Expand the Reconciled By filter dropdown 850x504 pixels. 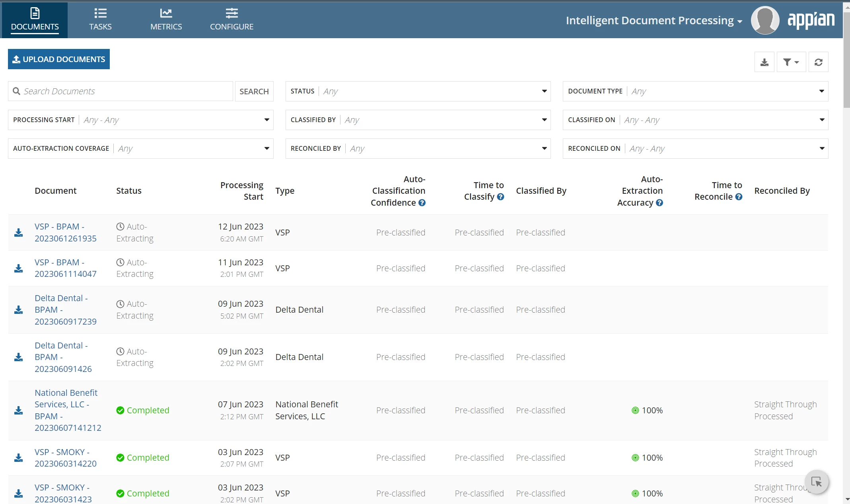click(418, 149)
